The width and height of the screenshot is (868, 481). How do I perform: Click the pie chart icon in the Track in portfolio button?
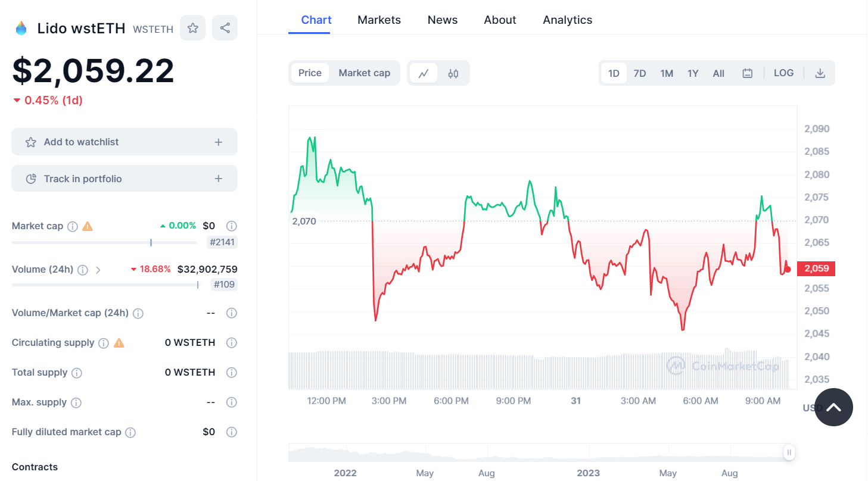[x=32, y=179]
